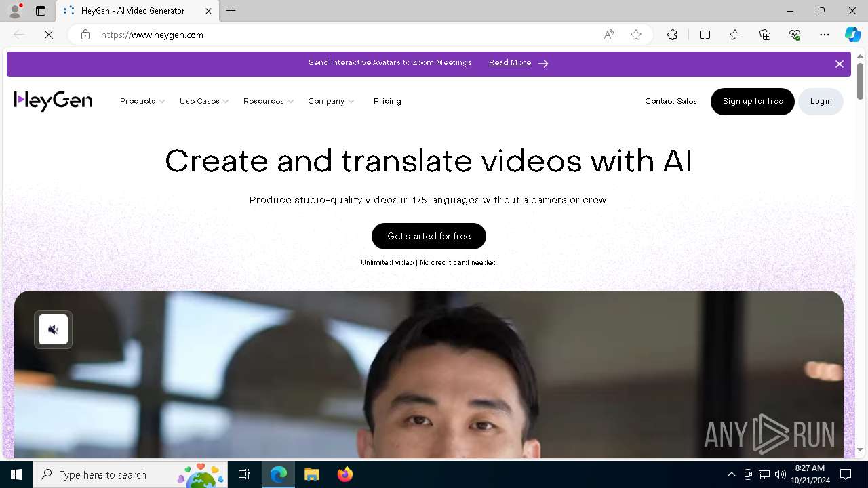Viewport: 868px width, 488px height.
Task: Open the taskbar clock and date
Action: coord(810,474)
